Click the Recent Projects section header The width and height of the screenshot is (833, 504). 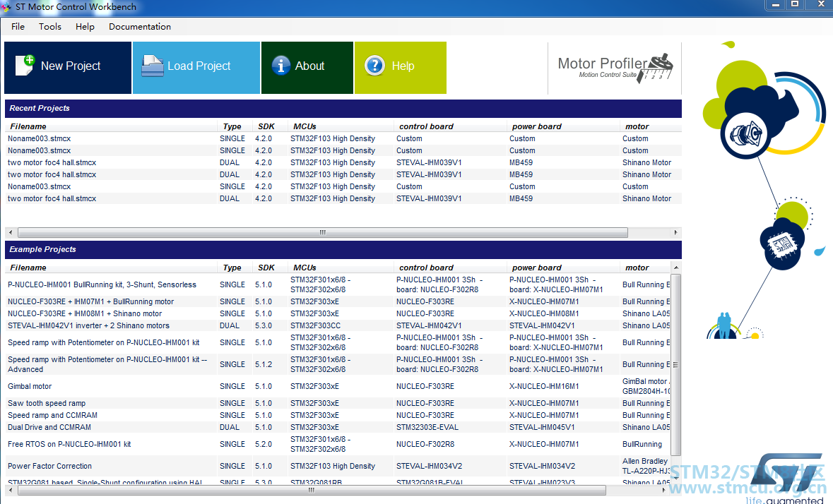click(343, 108)
